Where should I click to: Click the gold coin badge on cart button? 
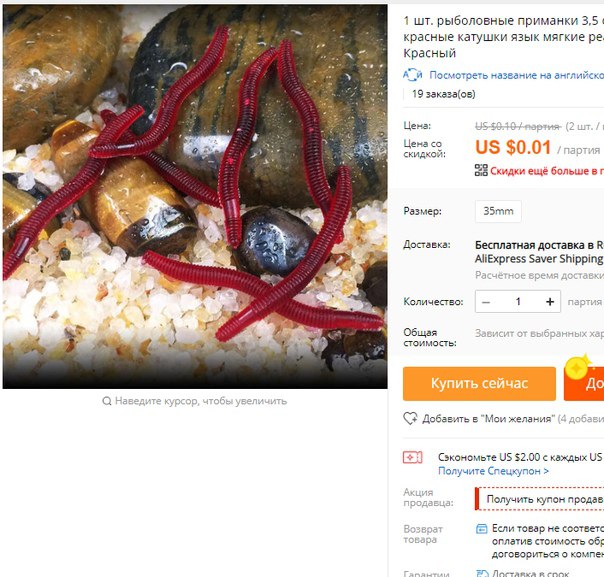(x=577, y=368)
